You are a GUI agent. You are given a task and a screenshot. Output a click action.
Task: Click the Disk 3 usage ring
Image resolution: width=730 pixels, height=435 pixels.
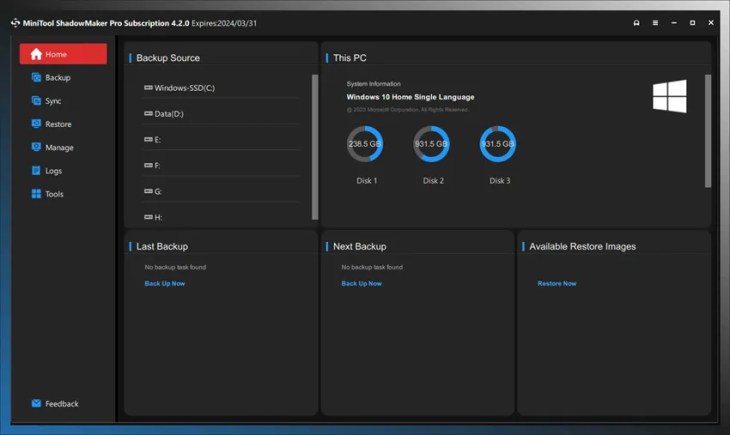coord(498,144)
